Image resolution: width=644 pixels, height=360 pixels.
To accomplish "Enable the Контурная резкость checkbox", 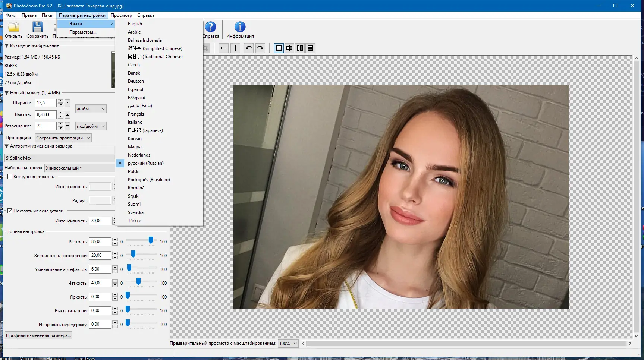I will click(x=10, y=177).
